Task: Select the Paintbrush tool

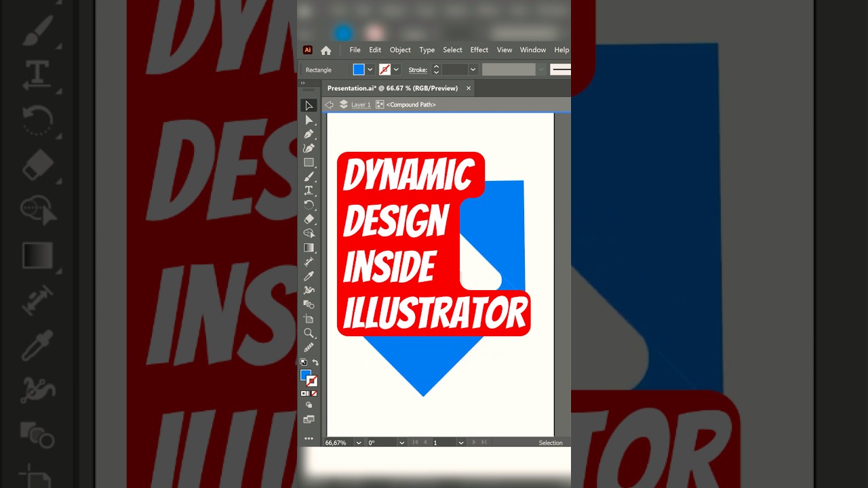Action: pyautogui.click(x=309, y=177)
